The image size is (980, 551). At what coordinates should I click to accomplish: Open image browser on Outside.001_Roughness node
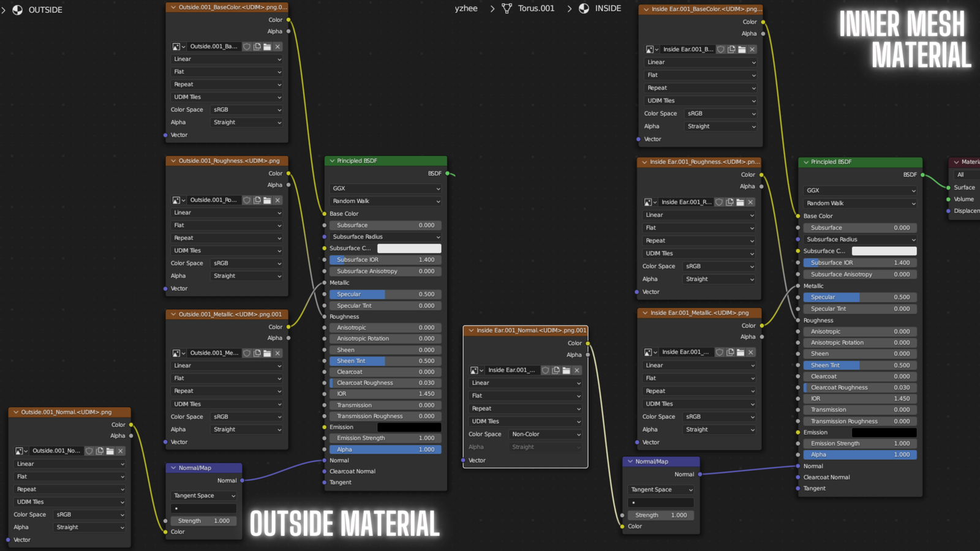[179, 200]
